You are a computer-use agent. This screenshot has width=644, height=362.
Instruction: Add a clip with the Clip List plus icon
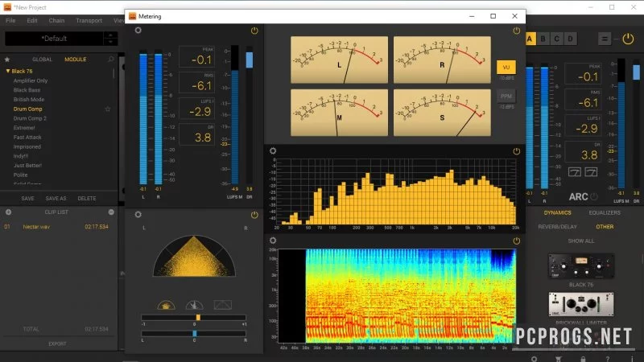(8, 212)
